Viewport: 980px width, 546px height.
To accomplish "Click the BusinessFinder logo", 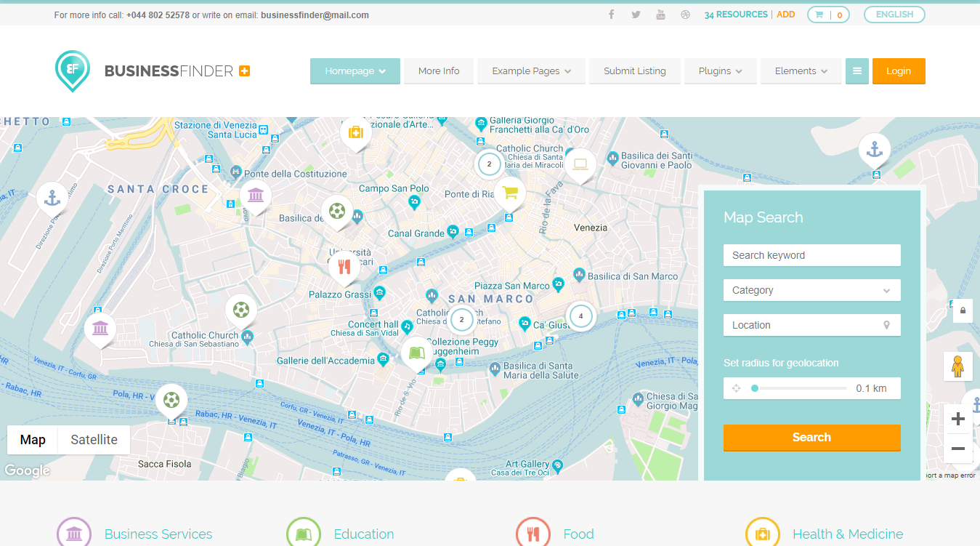I will coord(153,71).
